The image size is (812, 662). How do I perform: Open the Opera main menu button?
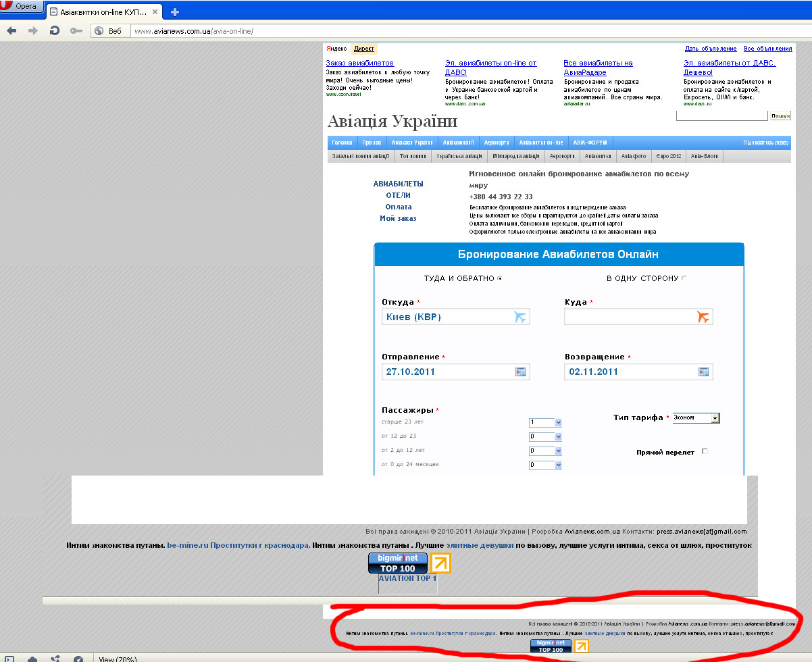tap(22, 6)
